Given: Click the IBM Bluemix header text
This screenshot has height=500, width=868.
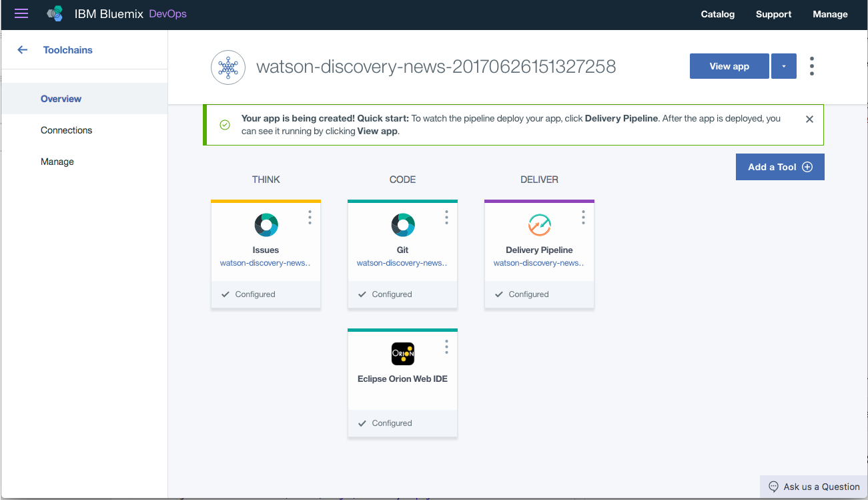Looking at the screenshot, I should pyautogui.click(x=109, y=14).
